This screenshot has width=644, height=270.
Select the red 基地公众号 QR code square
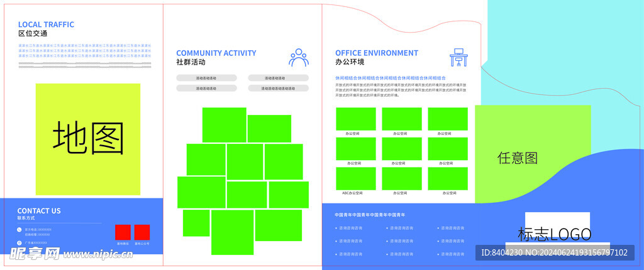coord(142,232)
